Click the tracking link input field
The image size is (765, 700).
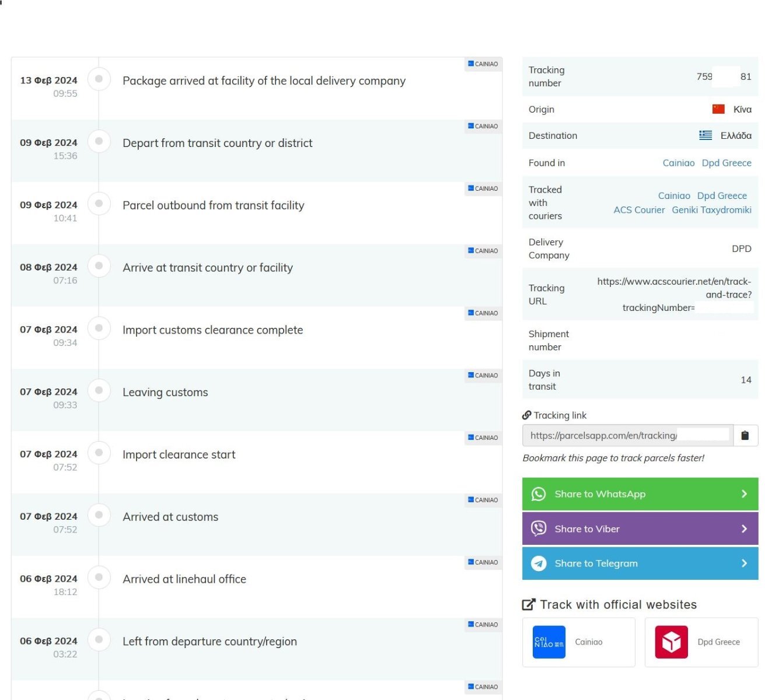(627, 435)
